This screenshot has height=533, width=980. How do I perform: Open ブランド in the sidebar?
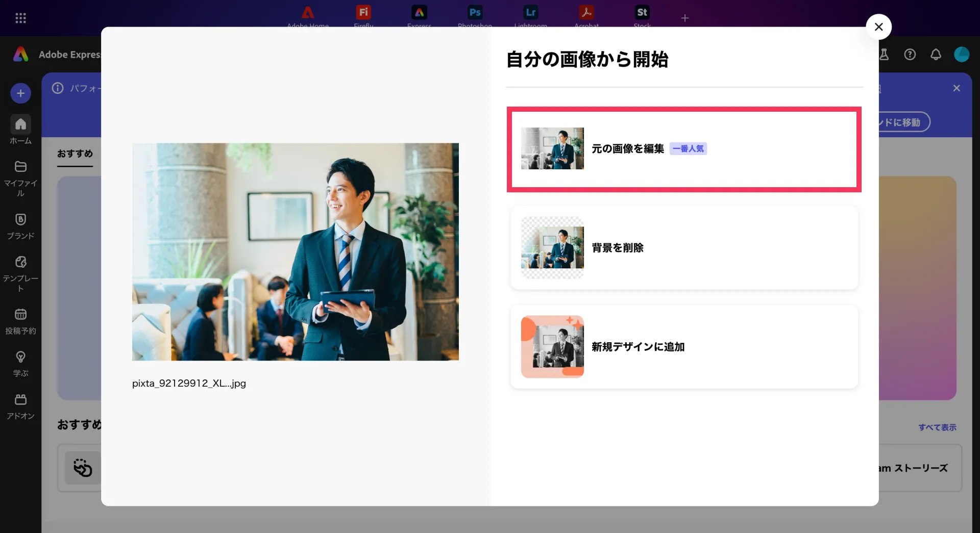coord(20,226)
